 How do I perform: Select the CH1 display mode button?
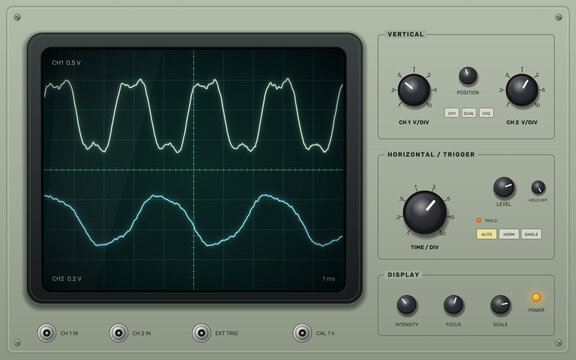coord(451,113)
